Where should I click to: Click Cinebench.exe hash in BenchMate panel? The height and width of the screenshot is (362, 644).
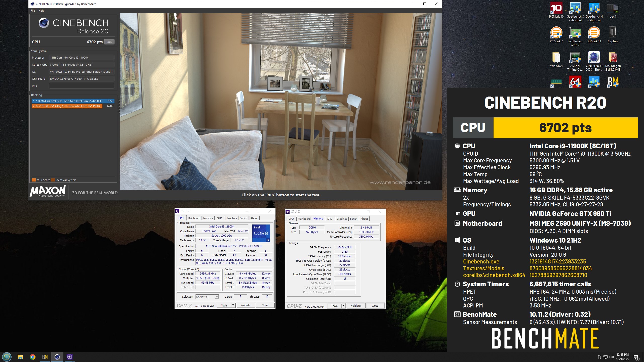[558, 262]
